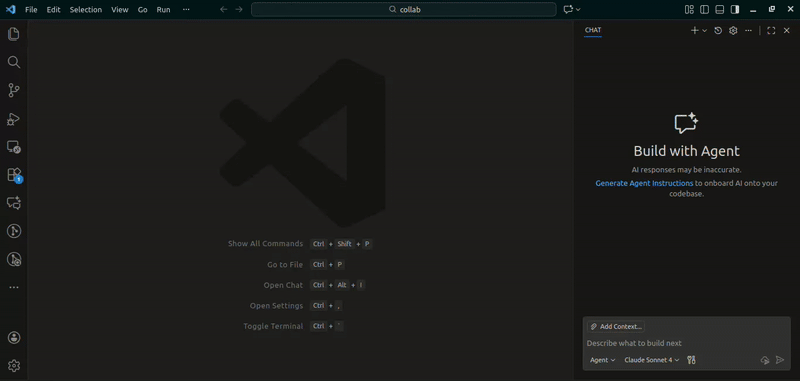Click the VS Code logo in the title bar
Image resolution: width=800 pixels, height=381 pixels.
coord(11,9)
